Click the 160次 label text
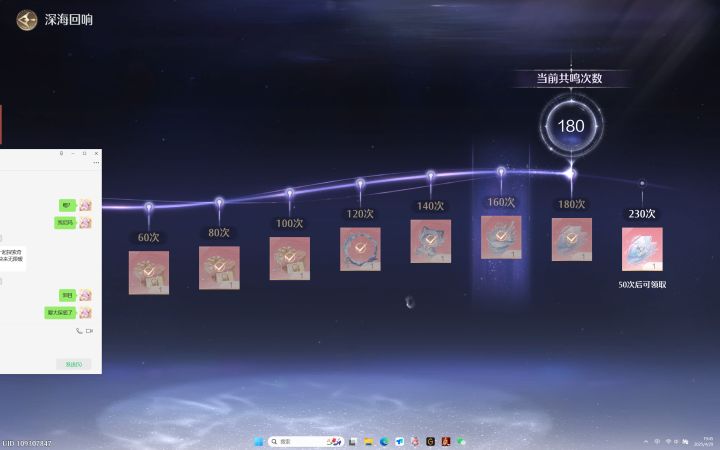 coord(501,202)
